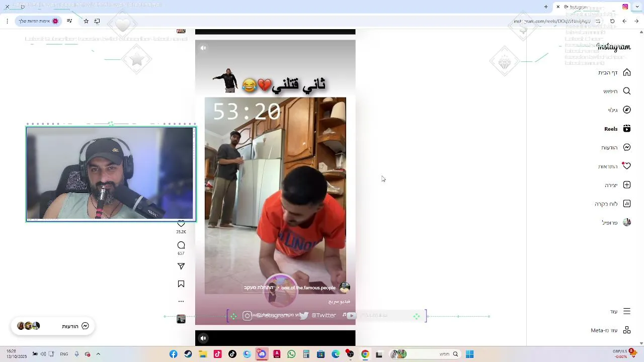The image size is (644, 362).
Task: Open TikTok from the taskbar
Action: coord(232,354)
